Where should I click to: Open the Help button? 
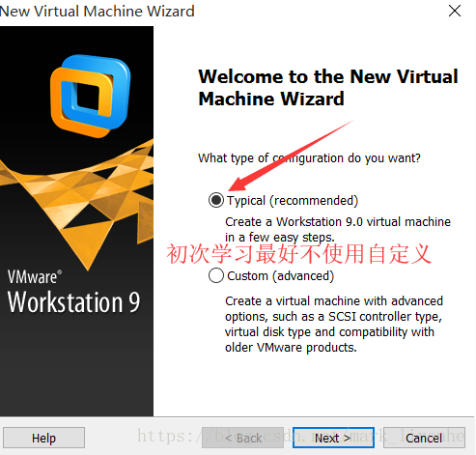[x=43, y=438]
